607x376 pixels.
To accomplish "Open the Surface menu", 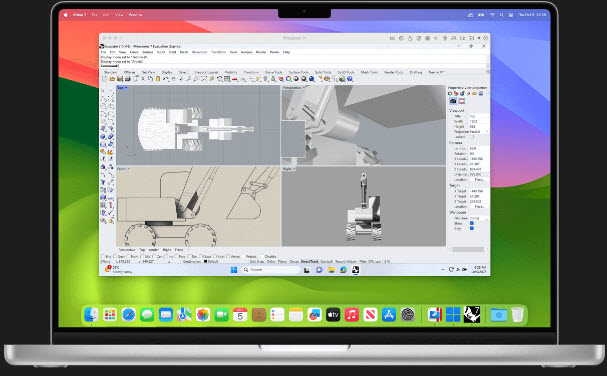I will pyautogui.click(x=147, y=52).
